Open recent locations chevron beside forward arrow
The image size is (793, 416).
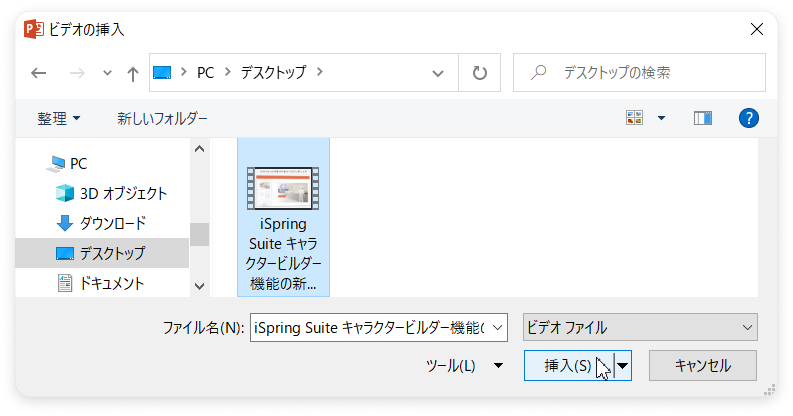point(107,73)
